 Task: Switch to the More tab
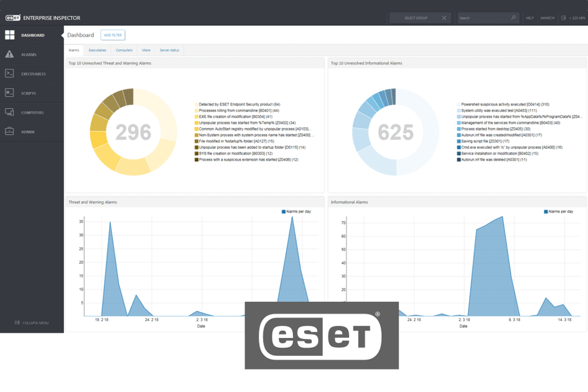click(146, 50)
